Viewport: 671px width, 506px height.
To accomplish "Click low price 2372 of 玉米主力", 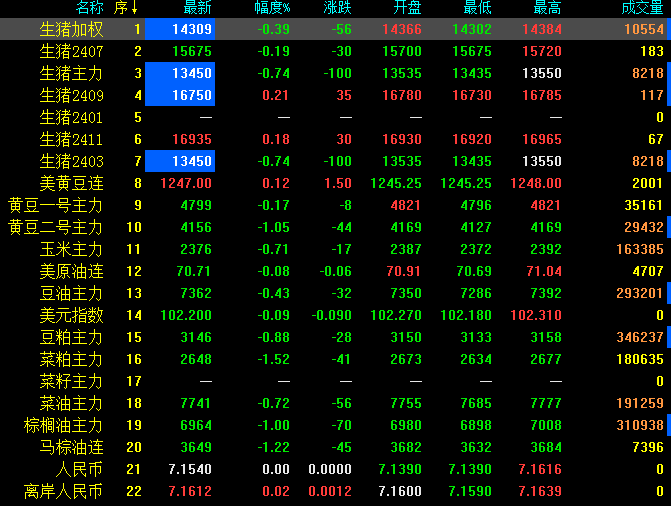I will pyautogui.click(x=476, y=250).
